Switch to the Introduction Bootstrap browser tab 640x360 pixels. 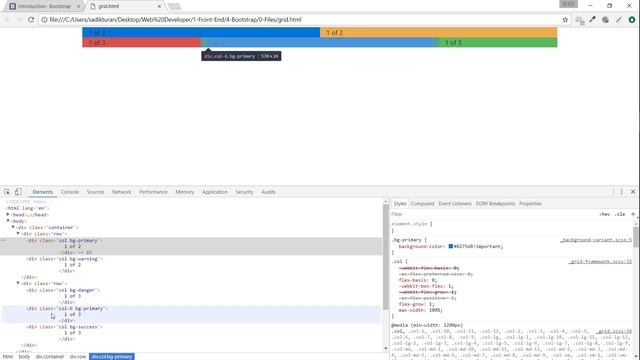(44, 6)
